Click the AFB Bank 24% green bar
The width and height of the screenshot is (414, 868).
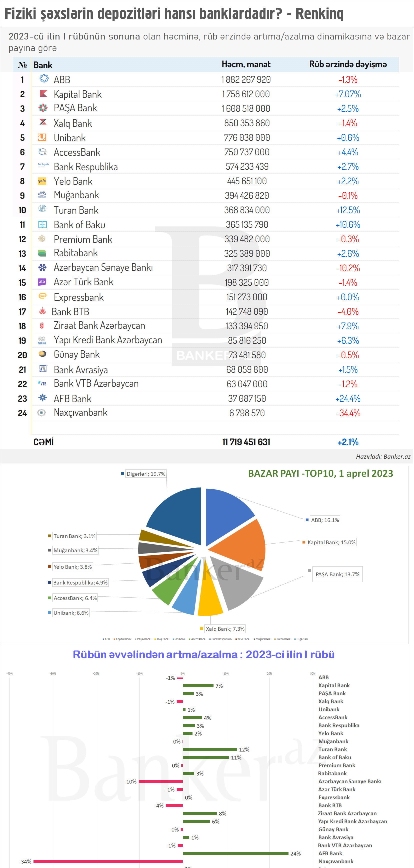[235, 853]
